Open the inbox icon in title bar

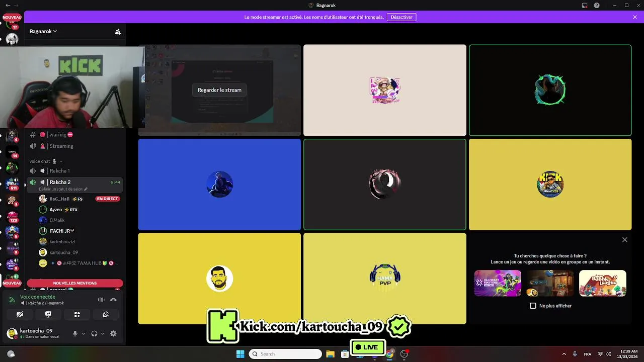585,5
